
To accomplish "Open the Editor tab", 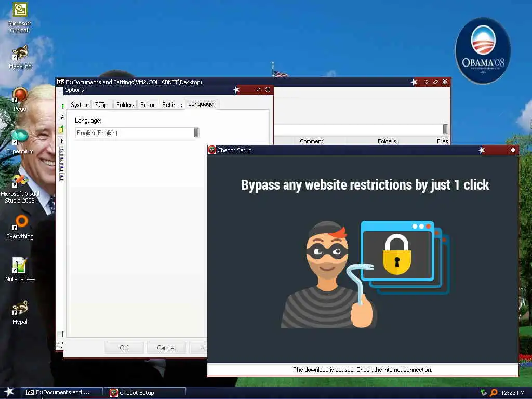I will 147,105.
